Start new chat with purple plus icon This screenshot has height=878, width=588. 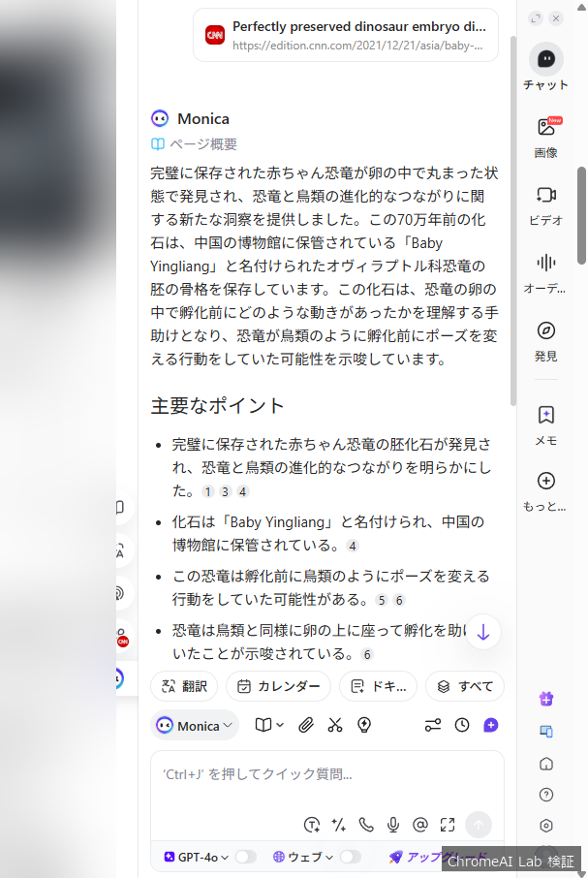[491, 725]
